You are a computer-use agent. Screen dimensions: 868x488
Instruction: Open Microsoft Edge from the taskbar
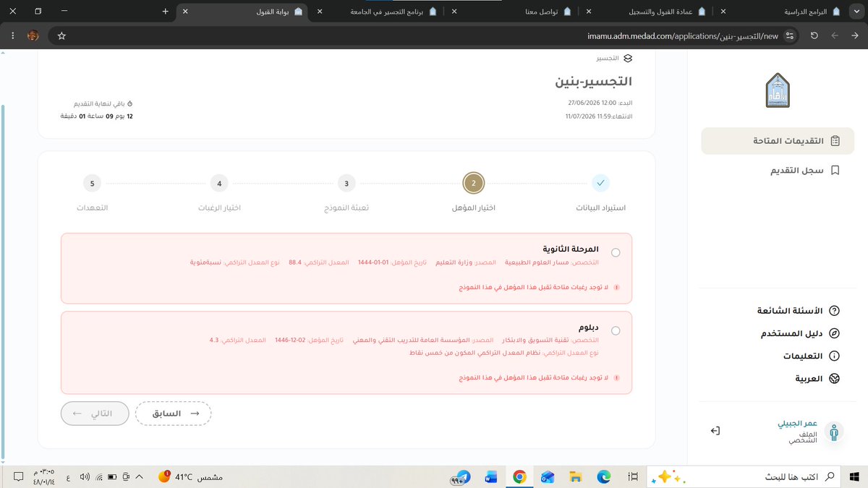pyautogui.click(x=604, y=477)
